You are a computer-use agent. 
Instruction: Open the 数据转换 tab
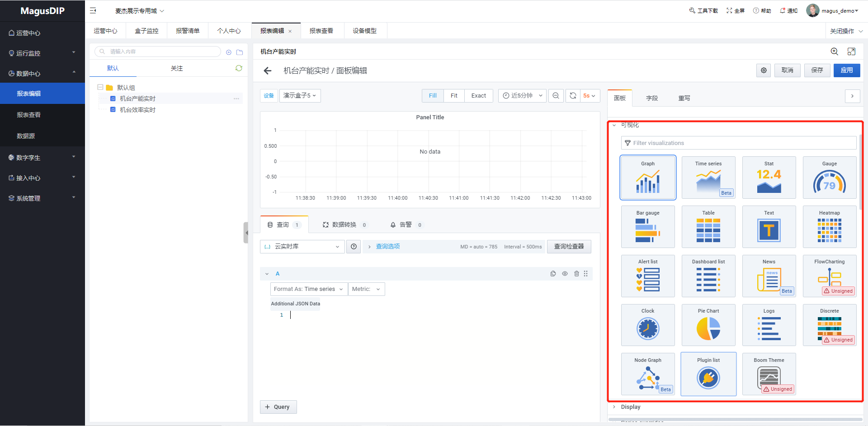click(344, 225)
